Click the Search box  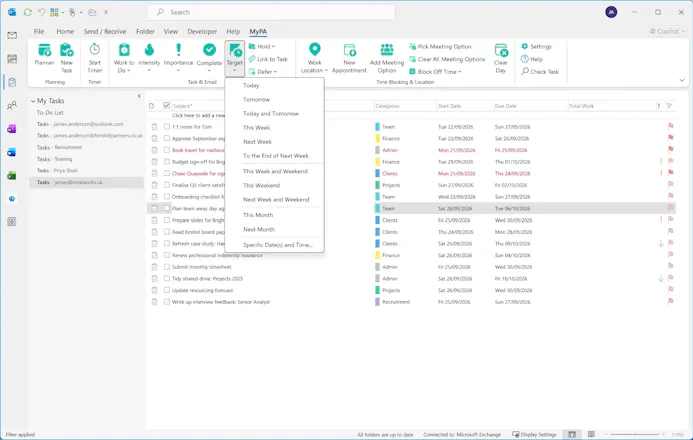[270, 12]
